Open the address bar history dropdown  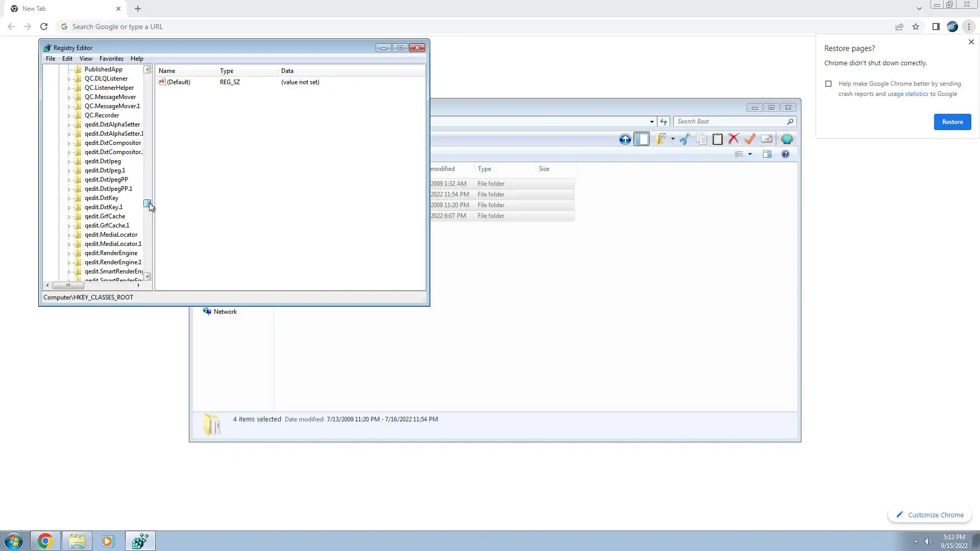click(x=652, y=121)
